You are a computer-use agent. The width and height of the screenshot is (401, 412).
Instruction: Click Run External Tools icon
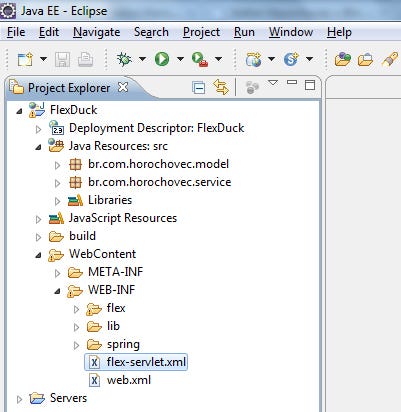[200, 59]
